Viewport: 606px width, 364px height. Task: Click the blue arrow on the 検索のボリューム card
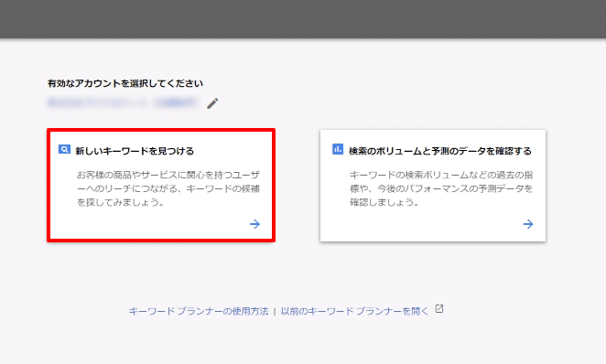(528, 224)
